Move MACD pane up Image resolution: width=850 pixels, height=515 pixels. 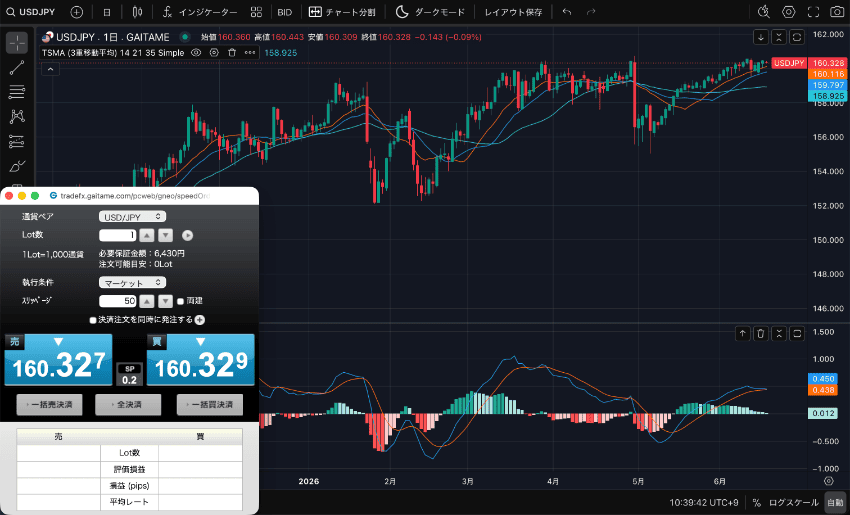tap(743, 333)
